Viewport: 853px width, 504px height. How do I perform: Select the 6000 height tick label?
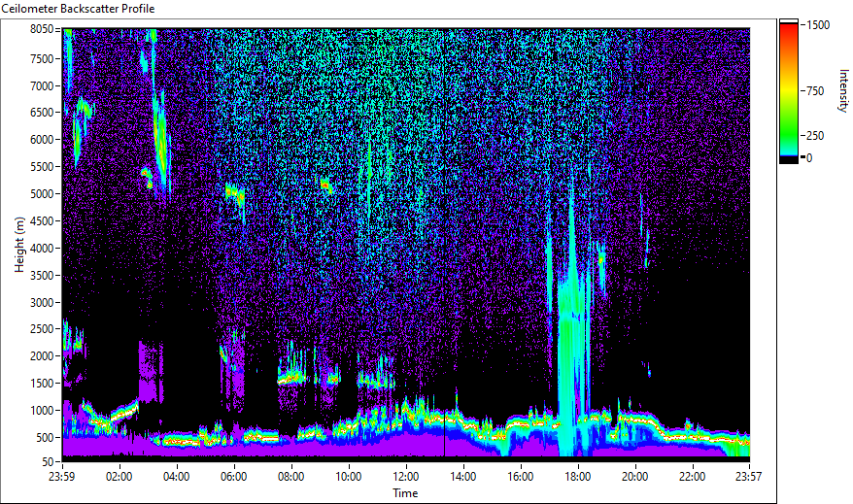(x=42, y=140)
